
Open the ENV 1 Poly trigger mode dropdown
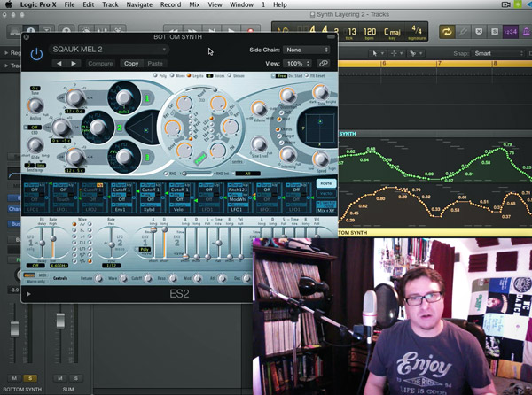point(145,250)
